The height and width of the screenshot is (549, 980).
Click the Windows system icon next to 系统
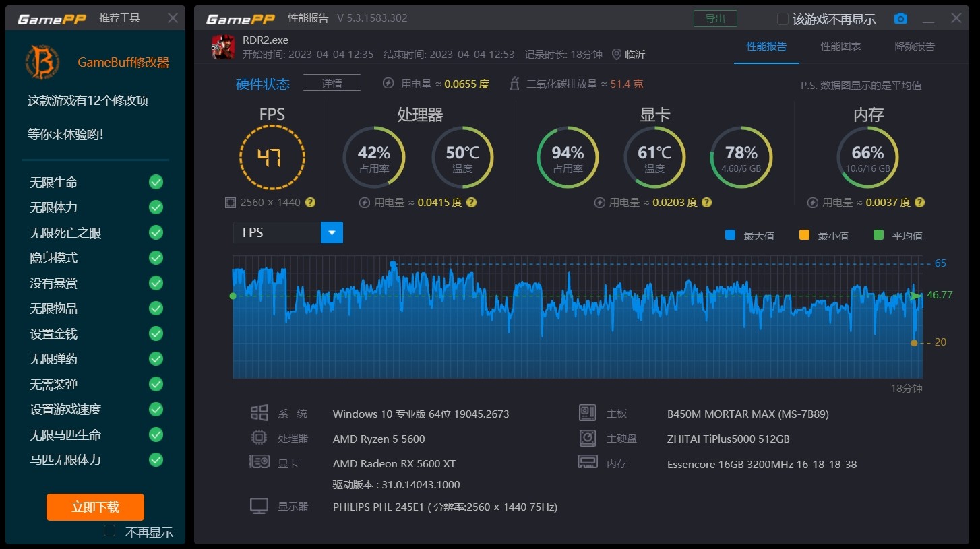[259, 413]
